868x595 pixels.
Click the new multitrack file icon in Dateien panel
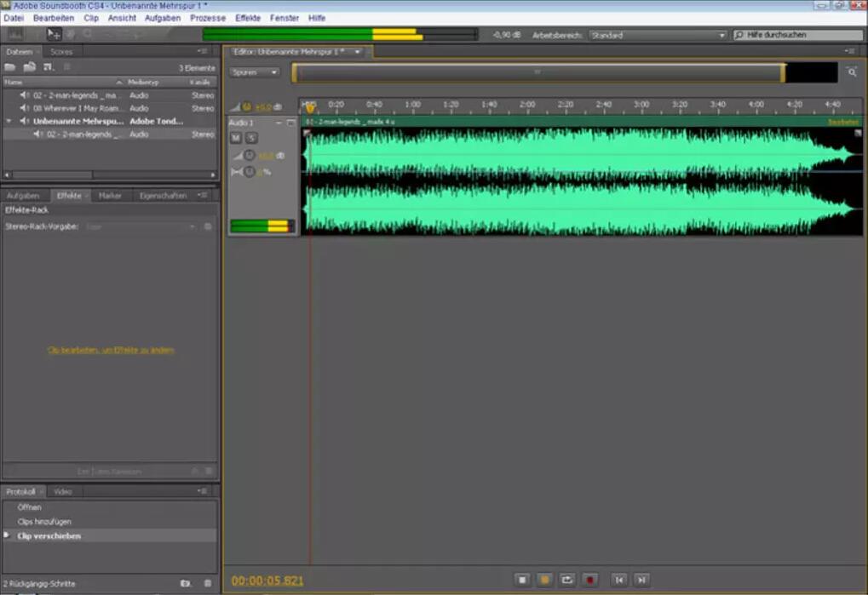click(x=49, y=67)
